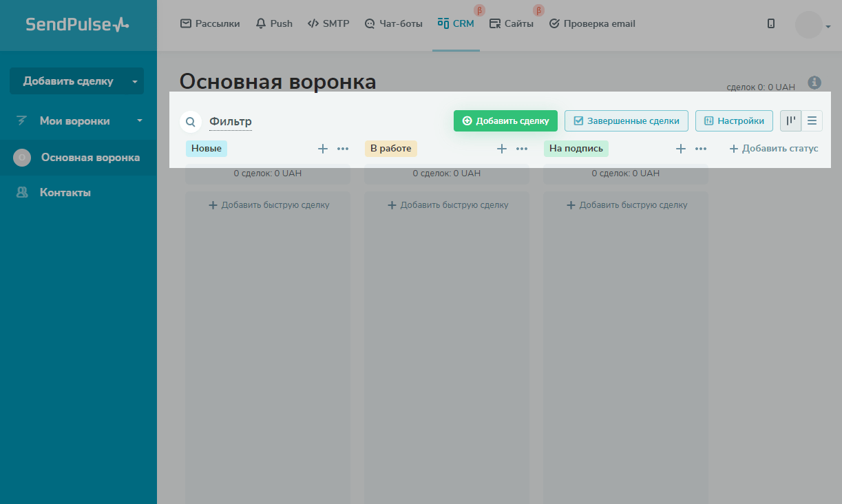Click the plus icon in В работе column
Image resolution: width=842 pixels, height=504 pixels.
[x=501, y=149]
